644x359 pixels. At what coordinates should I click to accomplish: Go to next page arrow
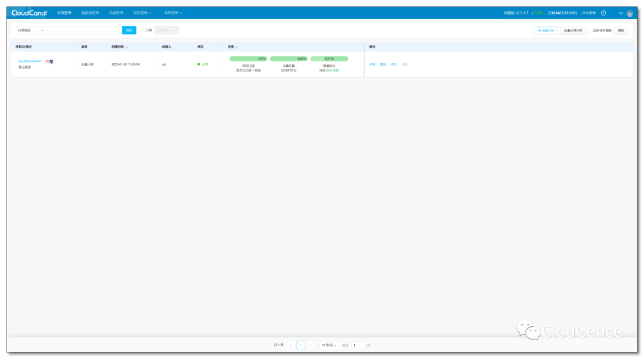click(311, 345)
